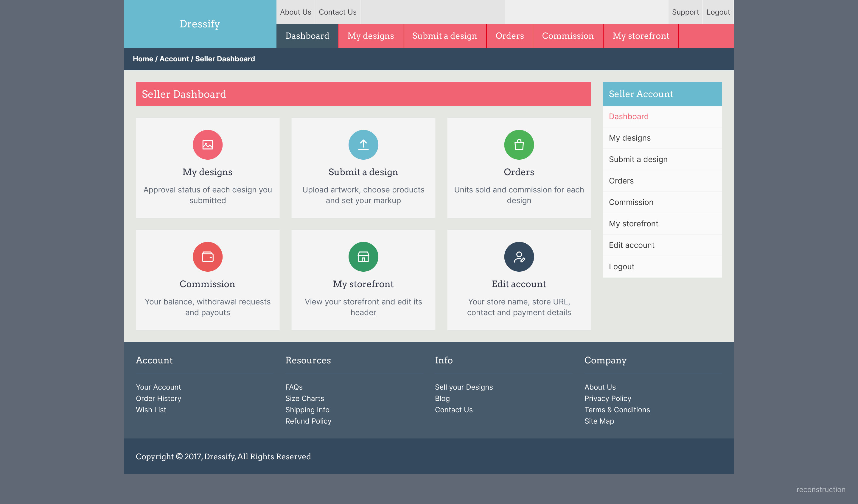The width and height of the screenshot is (858, 504).
Task: Go to Home in the breadcrumb
Action: (143, 59)
